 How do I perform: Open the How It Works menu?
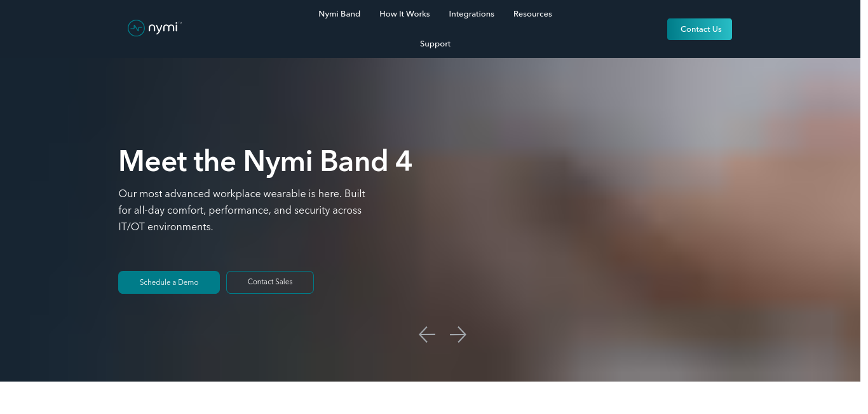[405, 14]
